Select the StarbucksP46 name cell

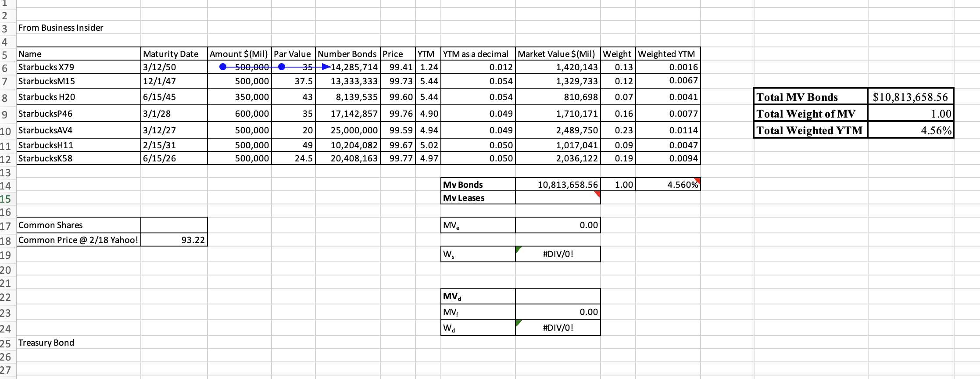(79, 114)
